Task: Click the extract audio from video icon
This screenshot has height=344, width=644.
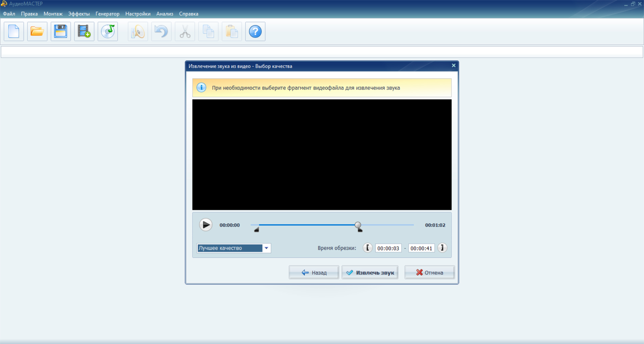Action: point(84,32)
